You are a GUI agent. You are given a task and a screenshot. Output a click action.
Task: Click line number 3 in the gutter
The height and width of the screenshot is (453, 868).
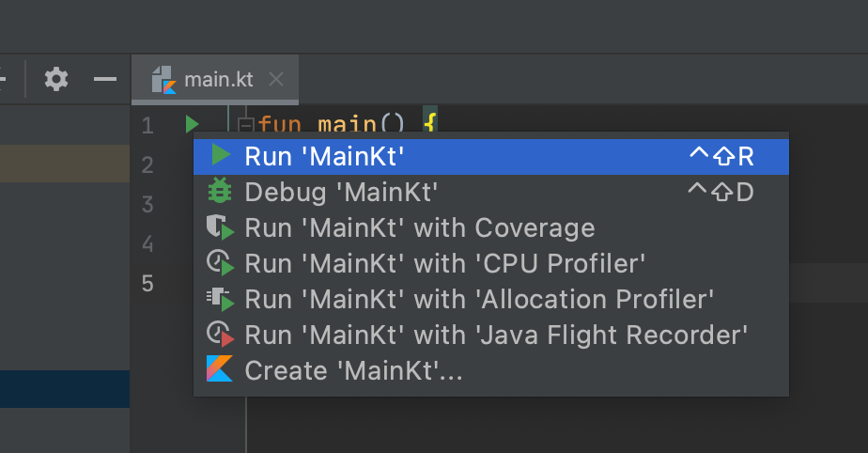pyautogui.click(x=147, y=204)
